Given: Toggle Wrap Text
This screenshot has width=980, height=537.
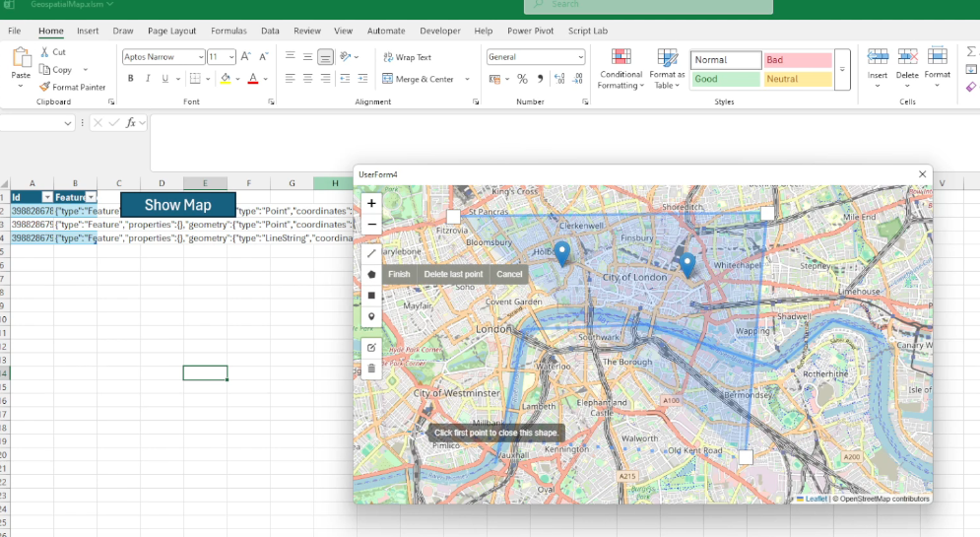Looking at the screenshot, I should [x=407, y=57].
